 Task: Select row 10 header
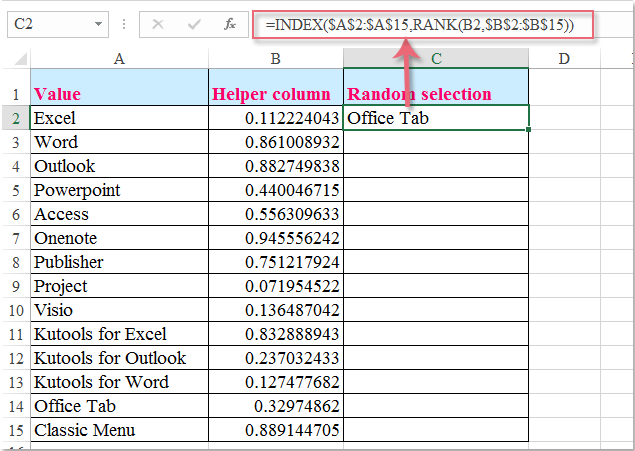point(16,310)
